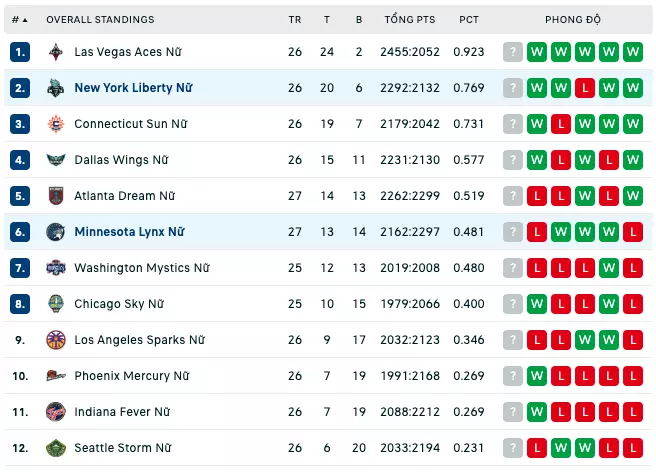Click the W result in Indiana Fever row
This screenshot has width=656, height=472.
pos(537,412)
